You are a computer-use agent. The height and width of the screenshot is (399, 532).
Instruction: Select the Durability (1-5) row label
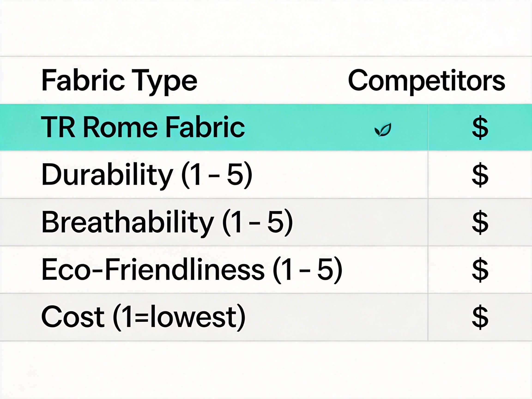pos(147,175)
